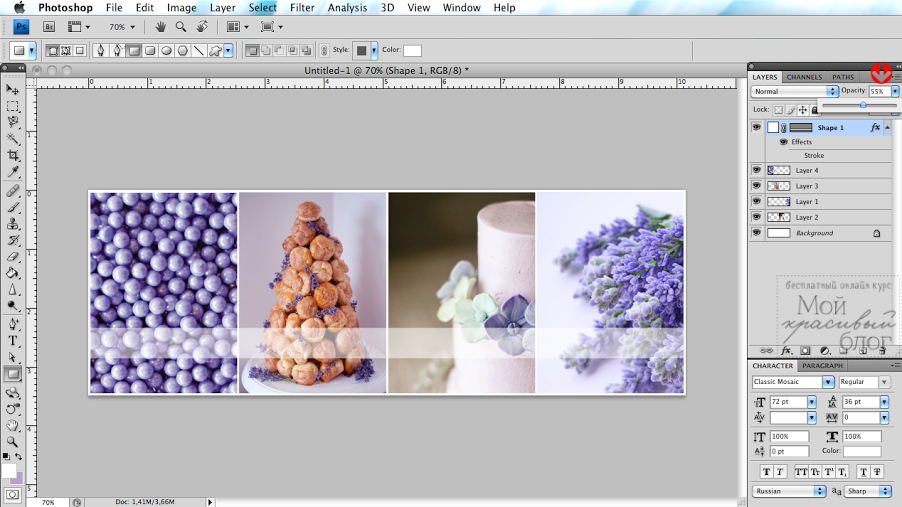Switch to the Paragraph tab
Image resolution: width=902 pixels, height=507 pixels.
822,365
